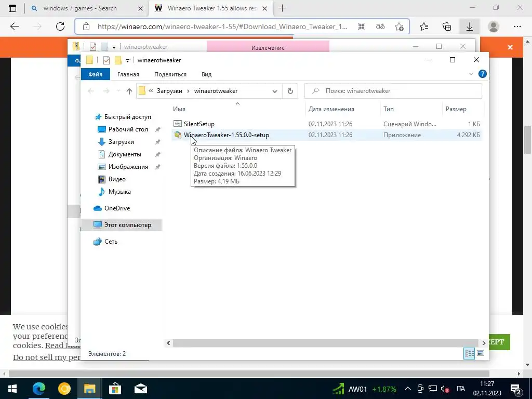Click the file list horizontal scrollbar

tap(325, 343)
